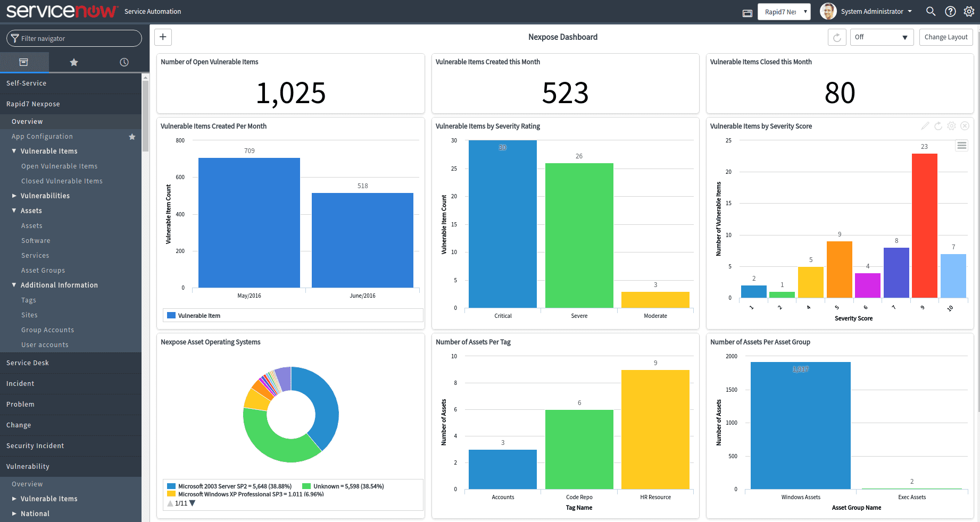Viewport: 980px width, 522px height.
Task: Expand the Vulnerabilities tree item
Action: click(14, 196)
